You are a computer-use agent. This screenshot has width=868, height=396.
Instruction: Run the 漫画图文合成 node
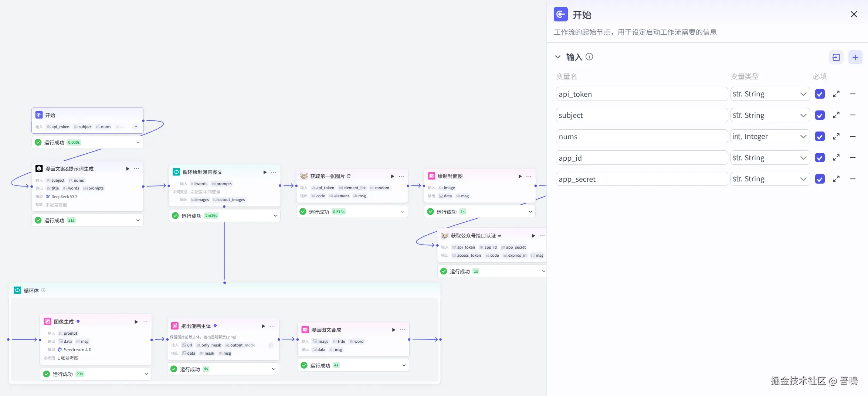(394, 330)
